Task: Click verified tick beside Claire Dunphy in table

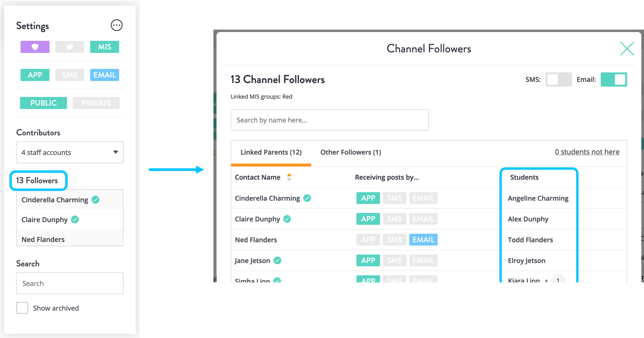Action: pos(287,219)
